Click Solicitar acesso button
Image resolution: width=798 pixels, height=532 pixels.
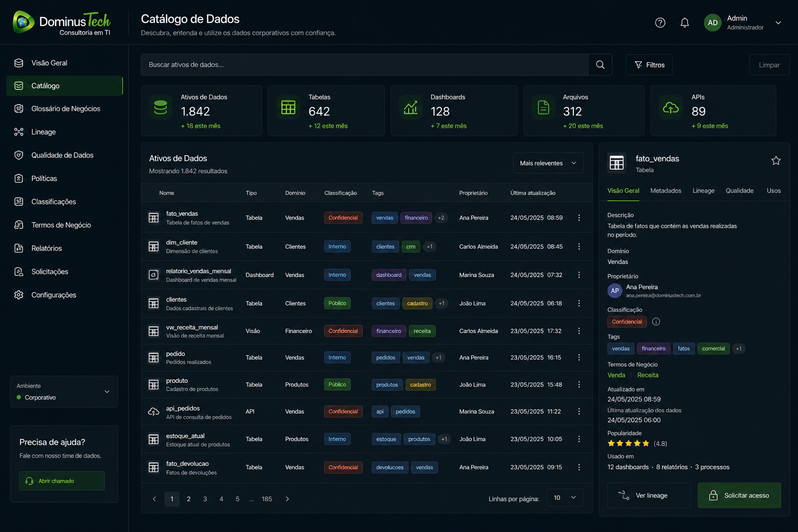[x=739, y=496]
